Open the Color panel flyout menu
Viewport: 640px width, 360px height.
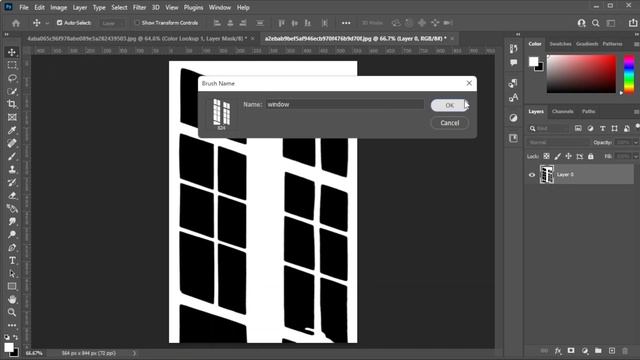click(x=636, y=44)
